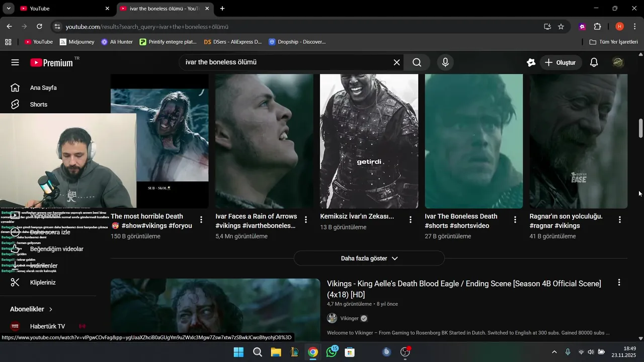Image resolution: width=644 pixels, height=362 pixels.
Task: Open options for 'Ivar The Boneless Death' short
Action: coord(515,220)
